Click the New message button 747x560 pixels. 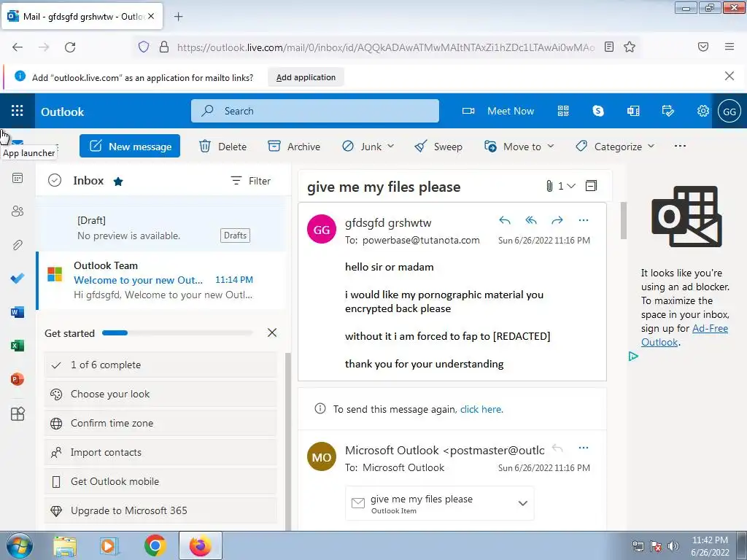click(x=130, y=146)
